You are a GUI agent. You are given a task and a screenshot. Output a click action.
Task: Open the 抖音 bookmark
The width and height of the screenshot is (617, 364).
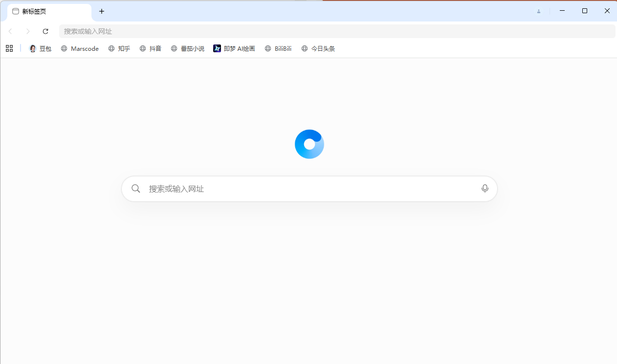151,48
